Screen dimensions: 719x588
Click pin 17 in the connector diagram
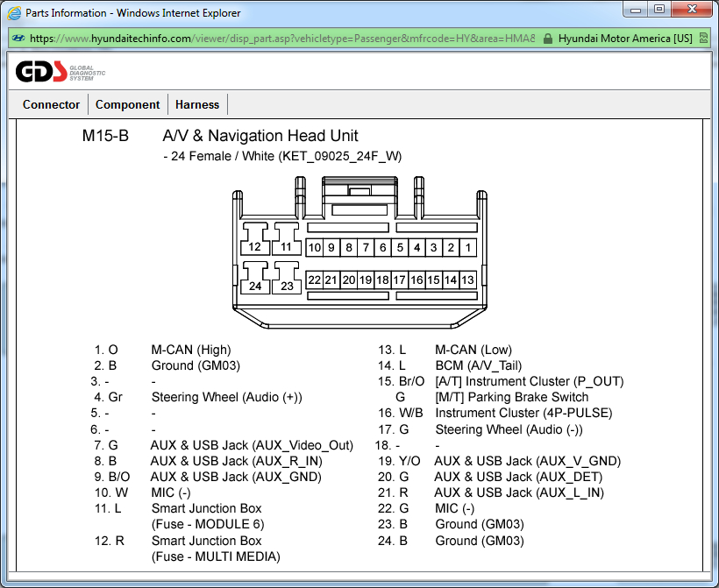(399, 280)
